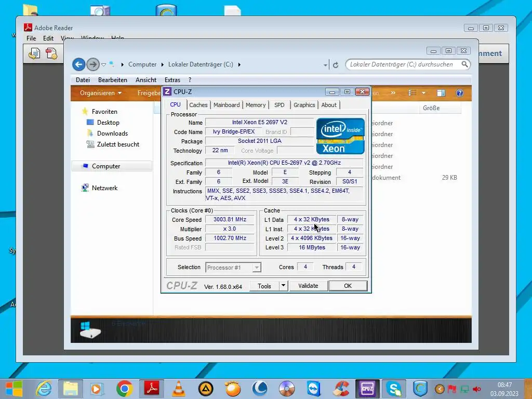This screenshot has width=532, height=399.
Task: Switch to Adobe Reader via taskbar icon
Action: 152,389
